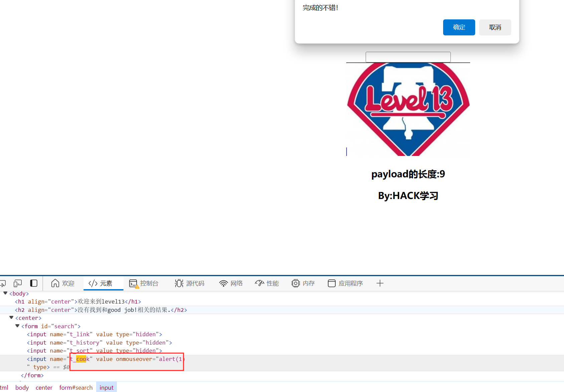Collapse the center element node

coord(11,318)
